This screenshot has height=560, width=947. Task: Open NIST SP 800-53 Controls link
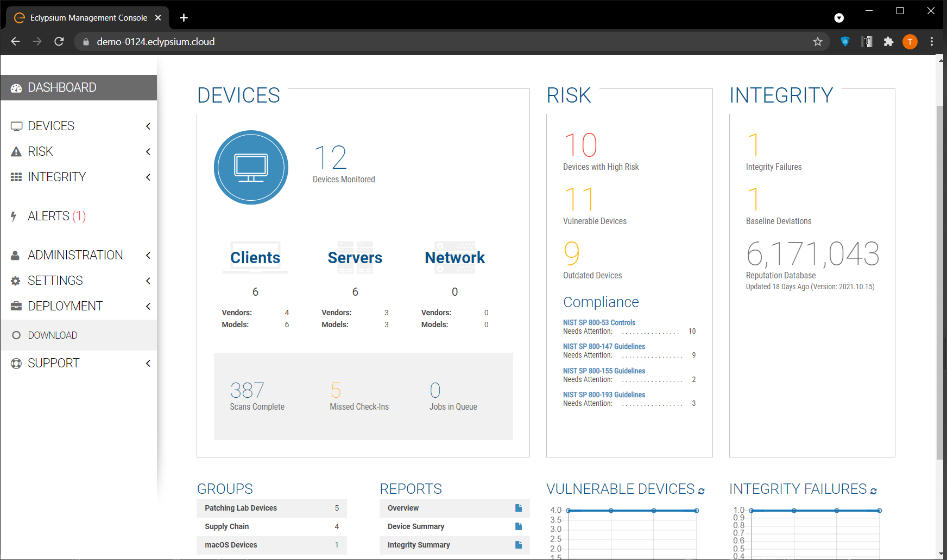599,322
